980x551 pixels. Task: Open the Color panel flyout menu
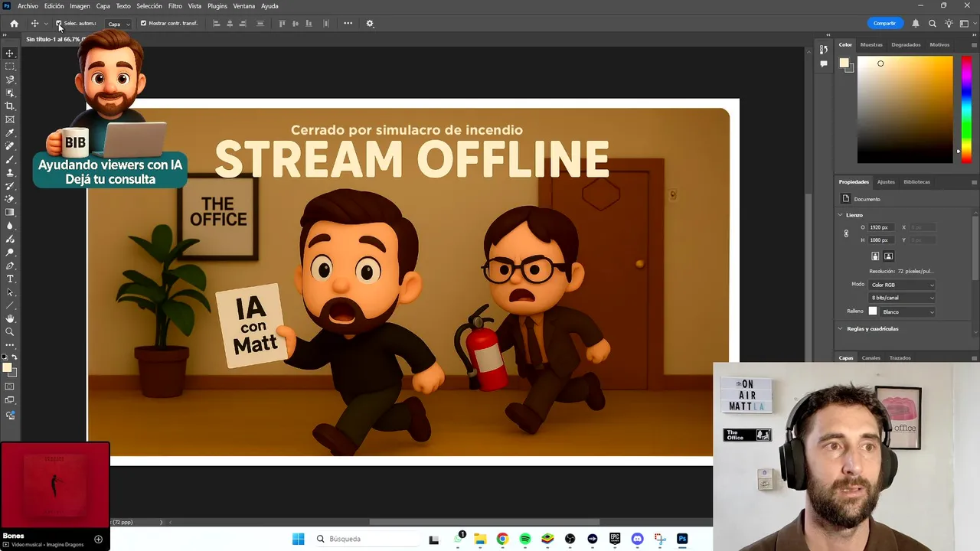pyautogui.click(x=974, y=44)
